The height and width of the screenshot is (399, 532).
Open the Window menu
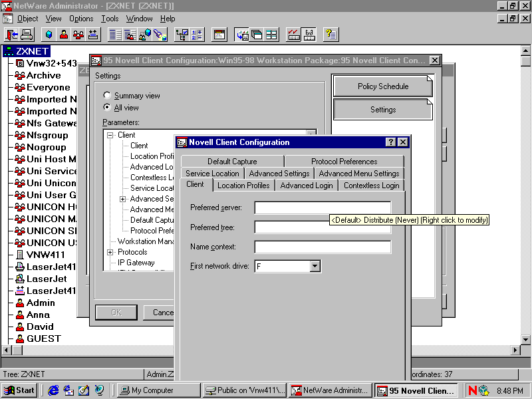click(x=139, y=19)
